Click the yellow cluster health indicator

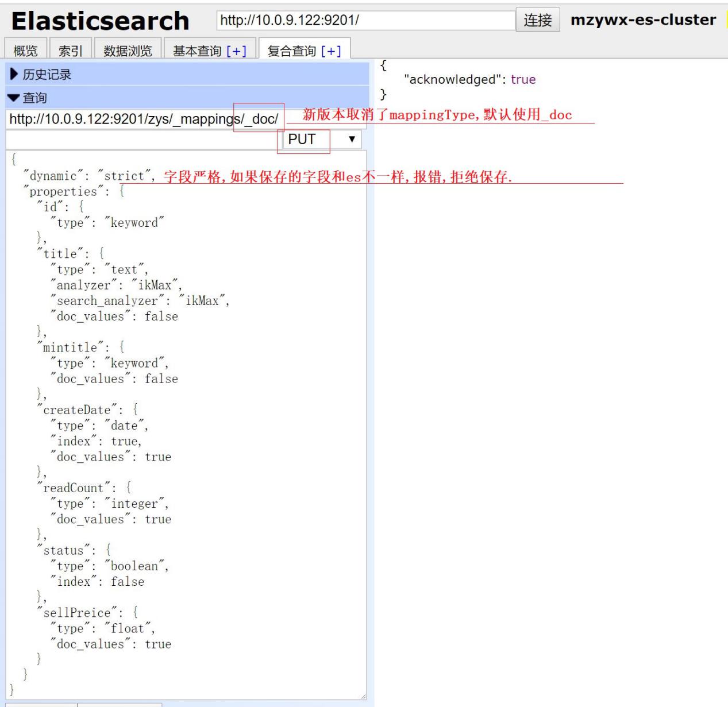pos(726,20)
